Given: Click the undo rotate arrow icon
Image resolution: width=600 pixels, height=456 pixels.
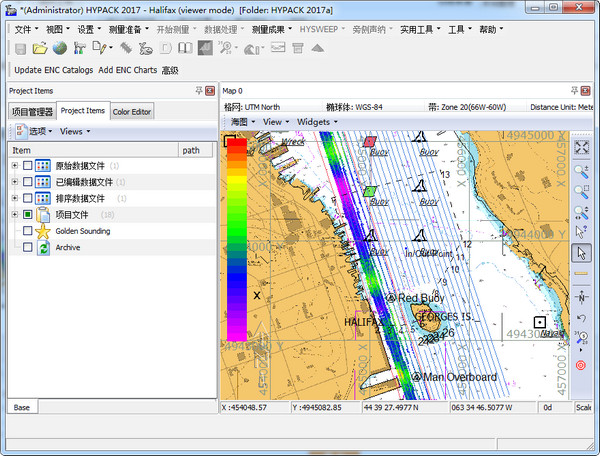Looking at the screenshot, I should pyautogui.click(x=581, y=318).
